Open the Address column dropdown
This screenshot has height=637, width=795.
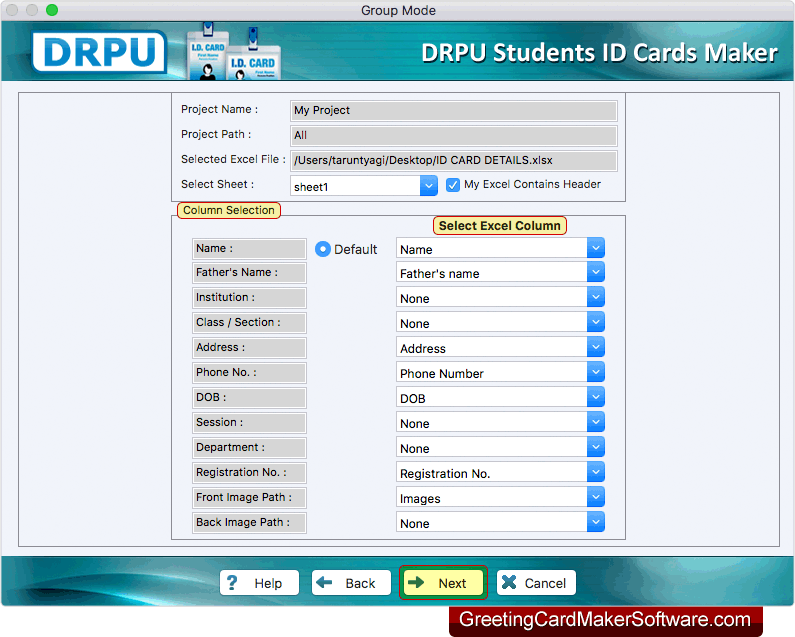click(596, 347)
